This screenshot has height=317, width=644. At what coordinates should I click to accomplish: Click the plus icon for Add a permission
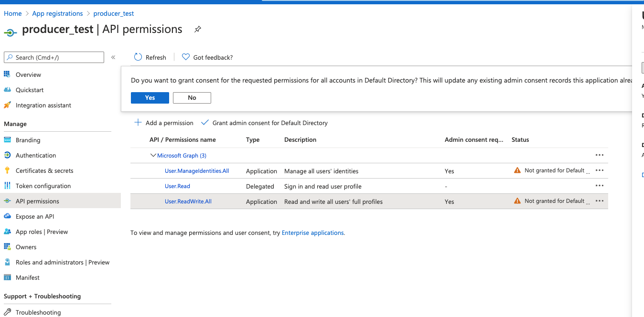tap(138, 123)
